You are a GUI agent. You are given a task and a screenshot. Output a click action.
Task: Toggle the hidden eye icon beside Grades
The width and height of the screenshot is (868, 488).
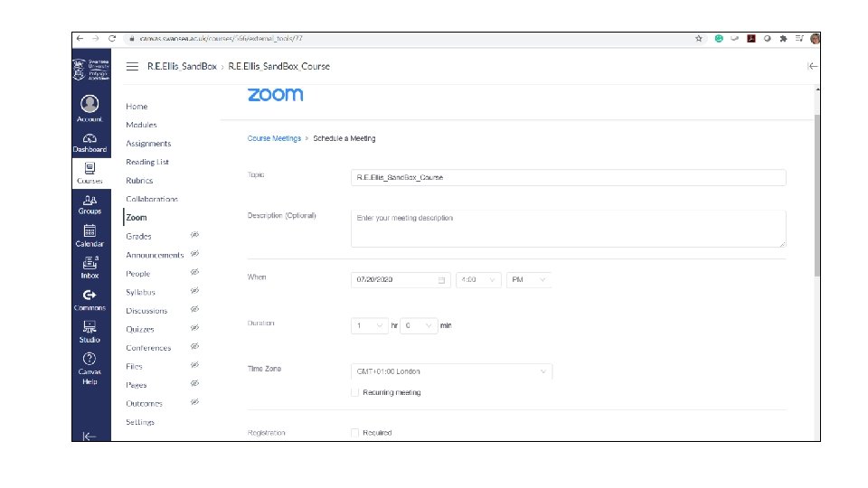pos(194,235)
